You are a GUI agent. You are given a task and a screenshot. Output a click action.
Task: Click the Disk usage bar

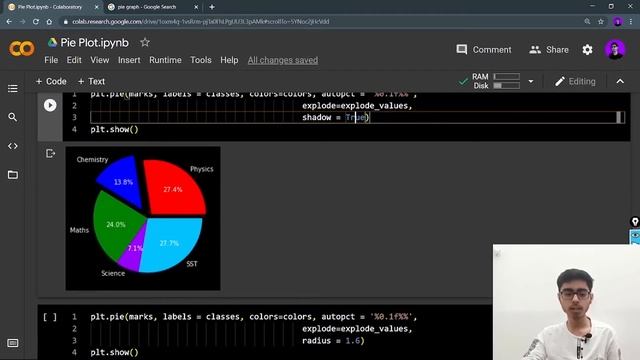507,86
